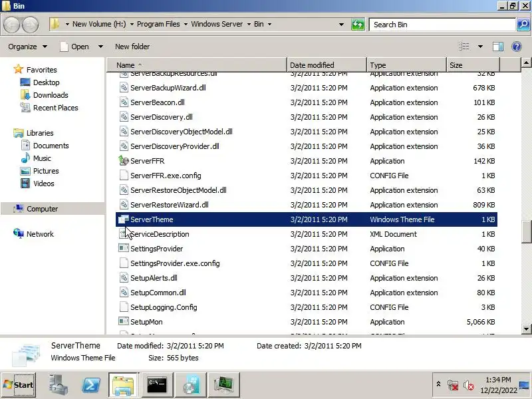Click the Forward navigation arrow

coord(31,25)
